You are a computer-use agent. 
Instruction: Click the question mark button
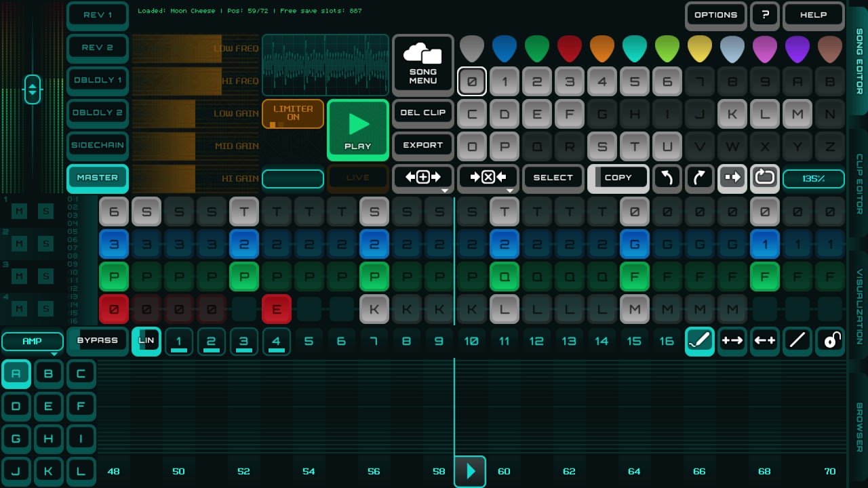pyautogui.click(x=765, y=15)
